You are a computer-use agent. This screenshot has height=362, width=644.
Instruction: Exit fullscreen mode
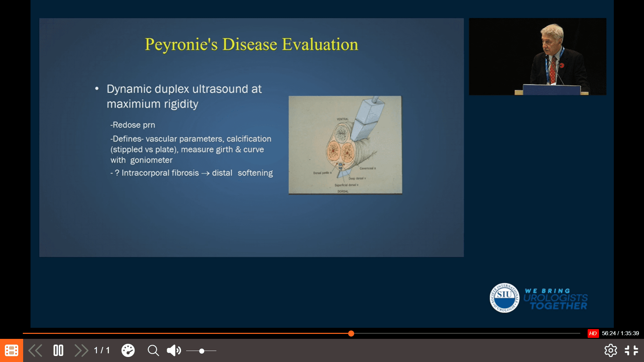tap(631, 351)
